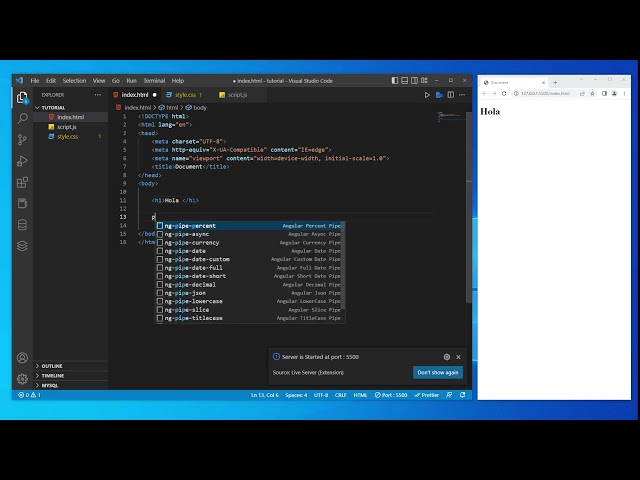The height and width of the screenshot is (480, 640).
Task: Click the Split Editor icon
Action: pos(451,95)
